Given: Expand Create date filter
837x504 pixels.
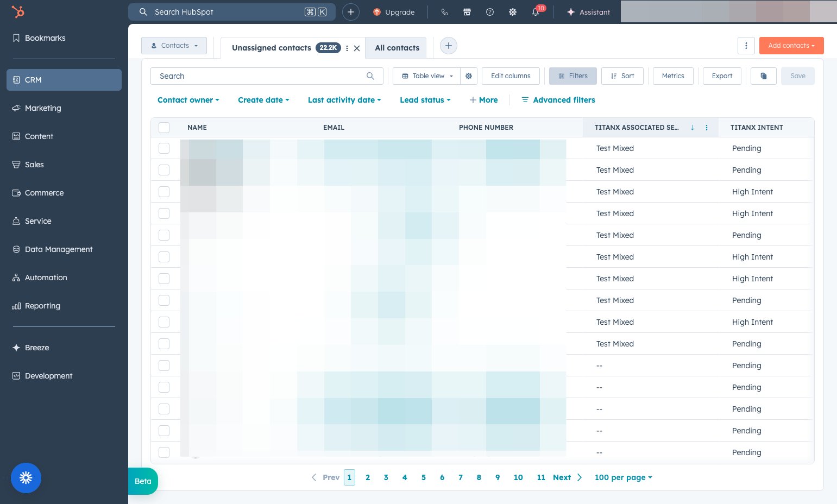Looking at the screenshot, I should pyautogui.click(x=263, y=100).
